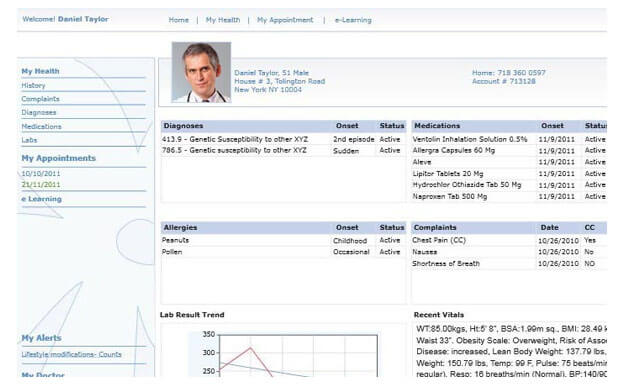Open e Learning in the sidebar

point(41,199)
